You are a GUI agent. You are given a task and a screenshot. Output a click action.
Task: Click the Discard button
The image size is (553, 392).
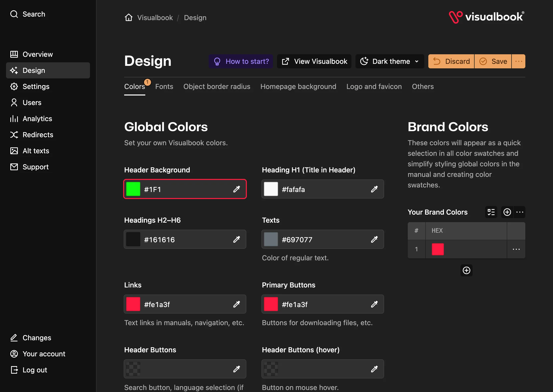[451, 61]
